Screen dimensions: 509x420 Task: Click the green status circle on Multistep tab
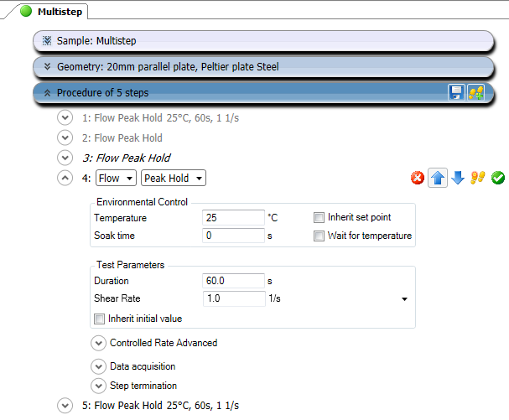click(26, 11)
